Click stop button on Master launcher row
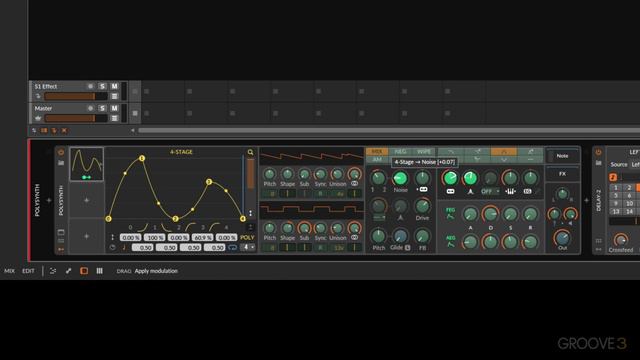The height and width of the screenshot is (360, 640). point(135,113)
